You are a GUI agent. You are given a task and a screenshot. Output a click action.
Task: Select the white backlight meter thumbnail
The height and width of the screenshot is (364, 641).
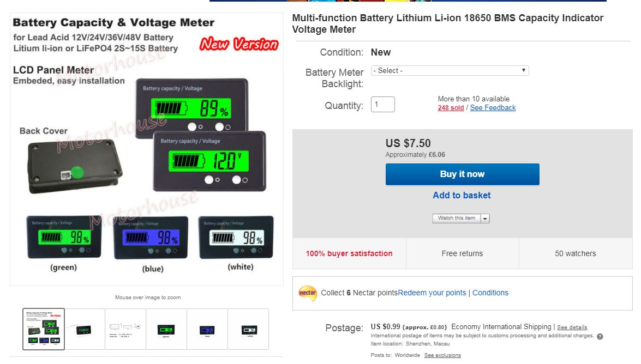pos(248,329)
